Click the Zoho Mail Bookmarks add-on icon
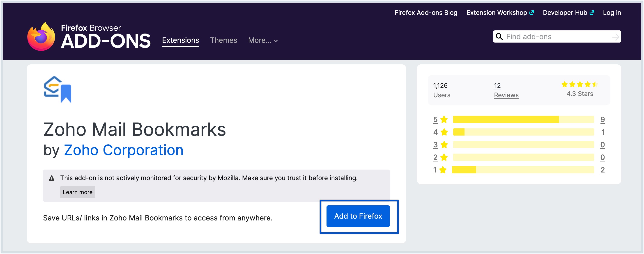Image resolution: width=644 pixels, height=254 pixels. point(57,90)
